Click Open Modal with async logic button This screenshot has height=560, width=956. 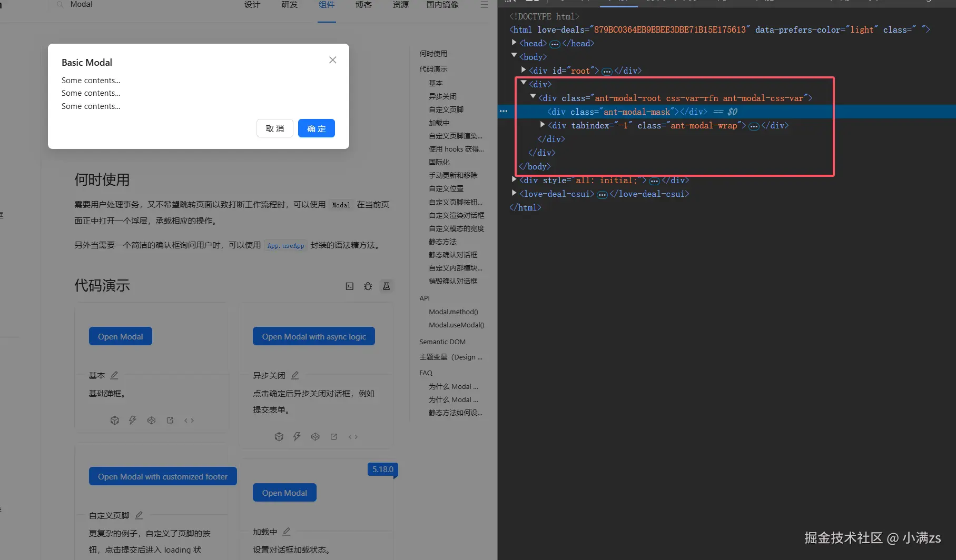[x=314, y=336]
